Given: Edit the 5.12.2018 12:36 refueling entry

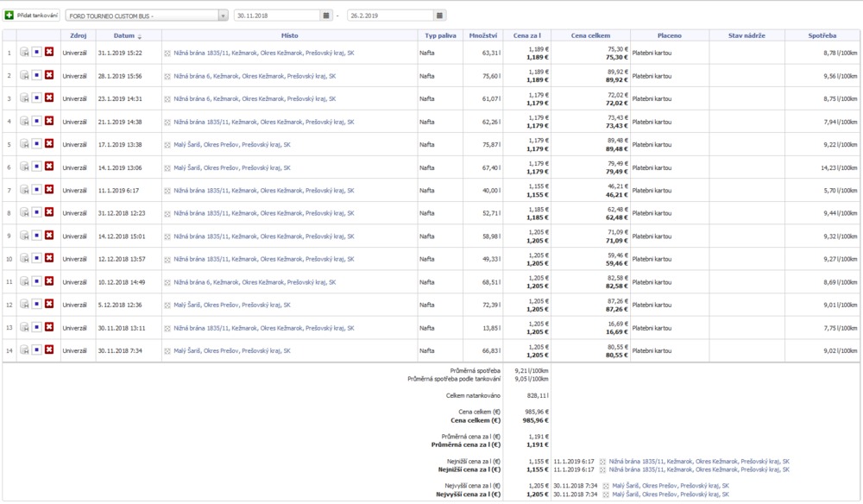Looking at the screenshot, I should click(36, 304).
